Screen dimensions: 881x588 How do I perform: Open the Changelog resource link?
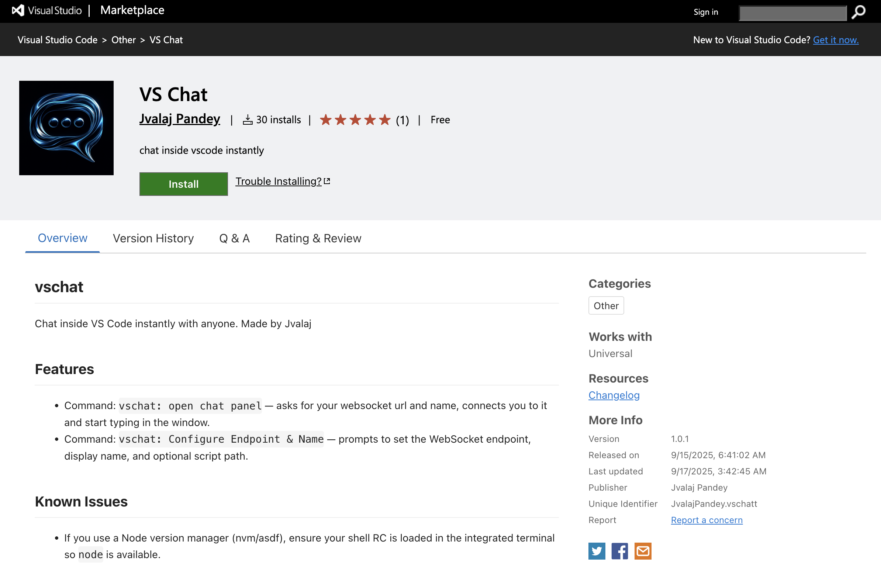[614, 395]
